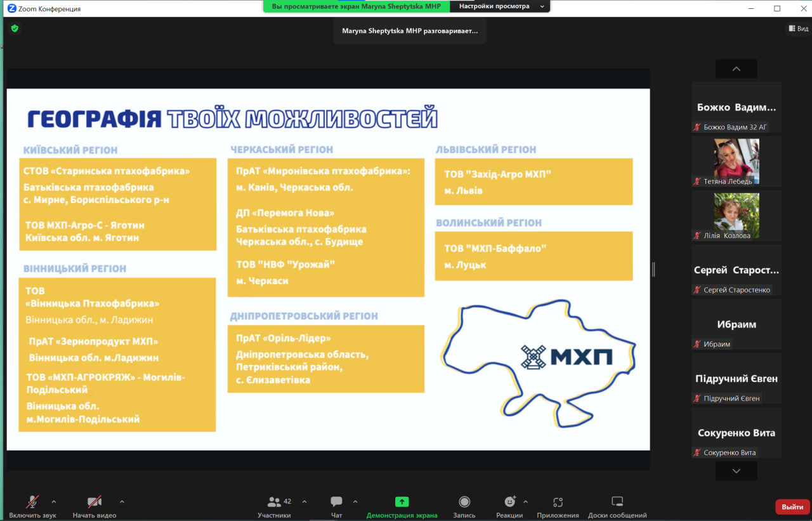This screenshot has width=812, height=521.
Task: Expand audio options arrow beside Включить звук
Action: [x=53, y=501]
